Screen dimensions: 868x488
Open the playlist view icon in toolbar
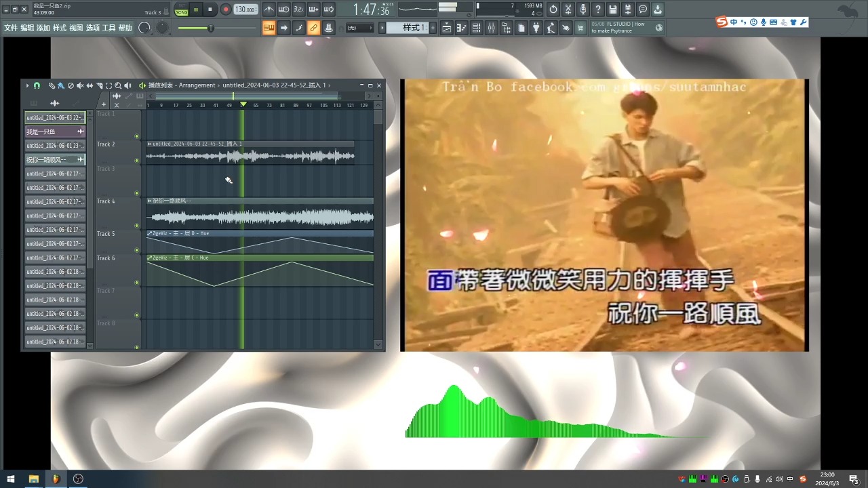(x=447, y=28)
